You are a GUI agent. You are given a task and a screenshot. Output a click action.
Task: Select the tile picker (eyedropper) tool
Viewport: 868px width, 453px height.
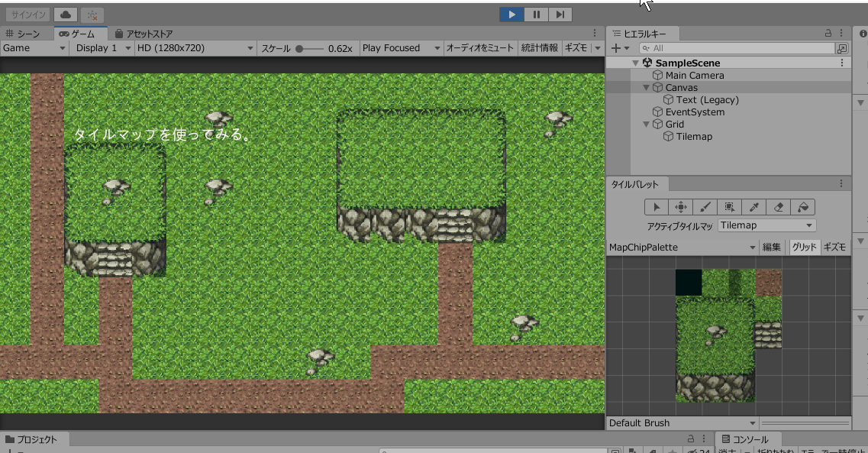[x=753, y=206]
